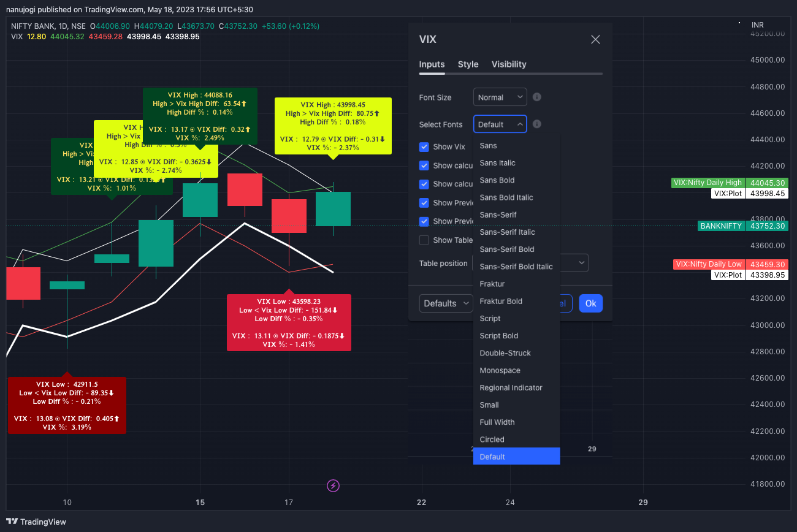The width and height of the screenshot is (797, 532).
Task: Choose Fraktur Bold font option
Action: [x=516, y=301]
